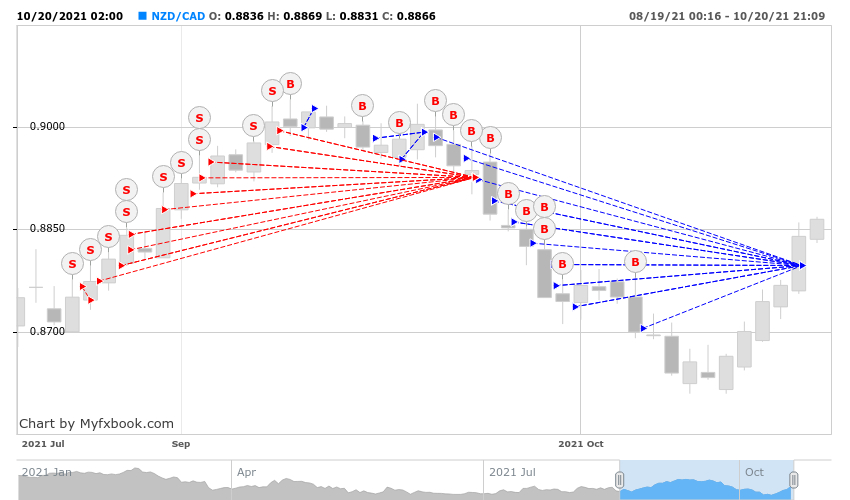The width and height of the screenshot is (850, 500).
Task: Click the leftmost S sell marker
Action: coord(72,264)
